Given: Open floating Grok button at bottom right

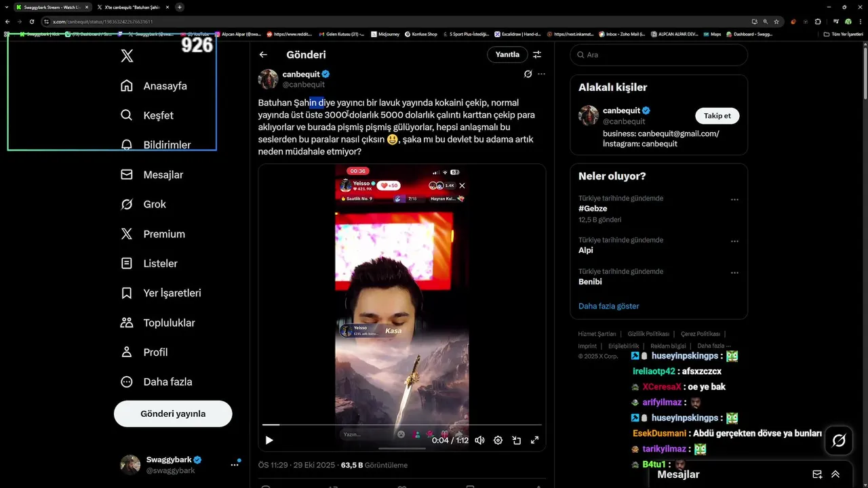Looking at the screenshot, I should [x=839, y=441].
